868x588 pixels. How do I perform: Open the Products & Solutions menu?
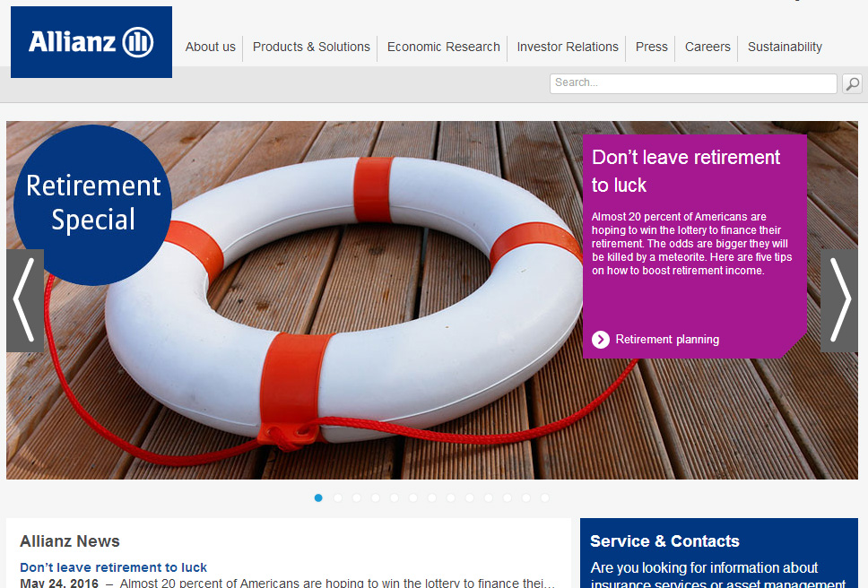[x=311, y=47]
